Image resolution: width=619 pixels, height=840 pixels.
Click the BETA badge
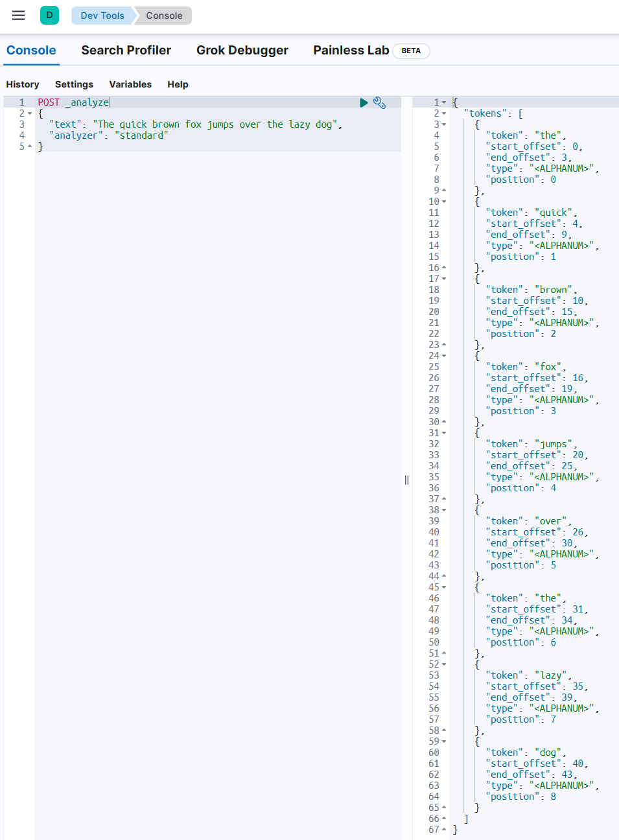click(x=411, y=51)
